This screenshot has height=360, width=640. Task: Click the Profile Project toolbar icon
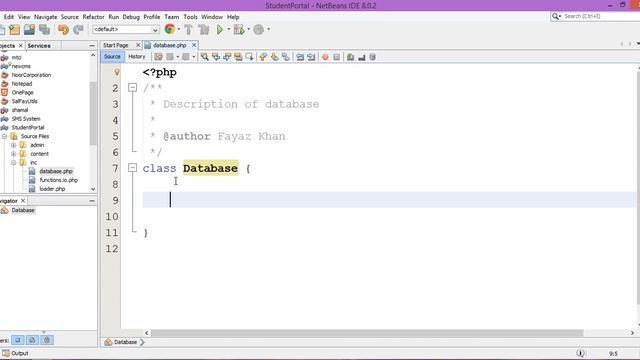(x=259, y=29)
